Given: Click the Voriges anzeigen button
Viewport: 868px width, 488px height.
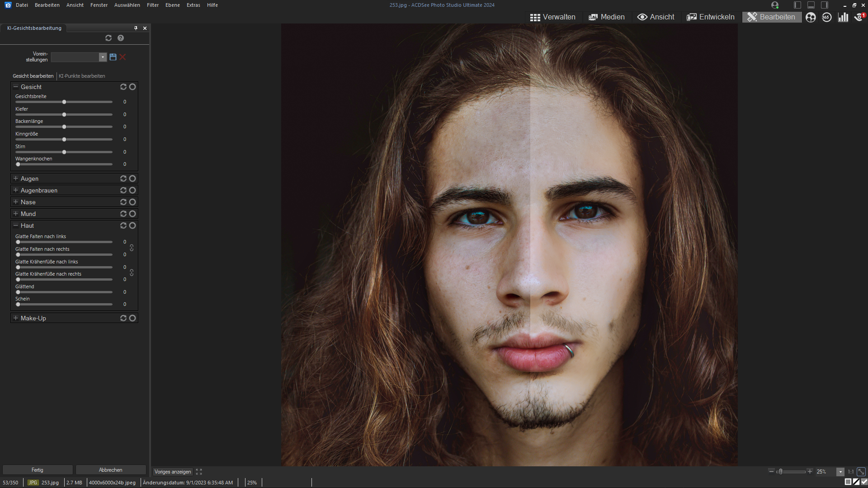Looking at the screenshot, I should pos(173,472).
